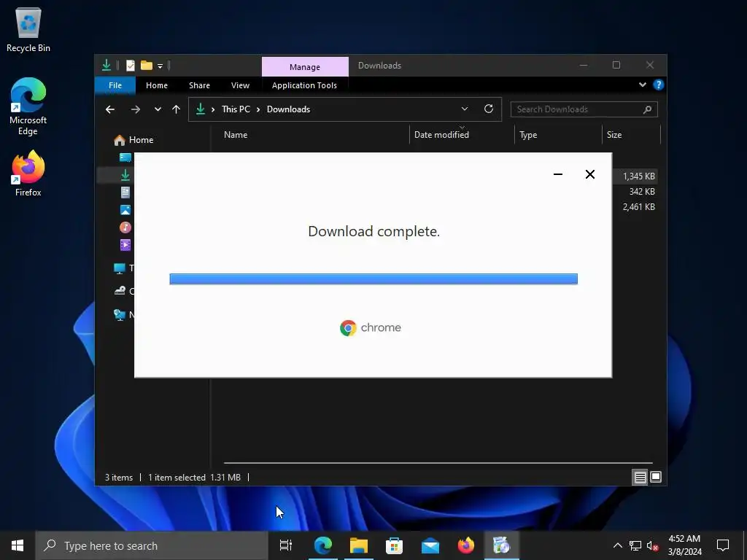Close the Chrome installer dialog
The height and width of the screenshot is (560, 747).
589,174
